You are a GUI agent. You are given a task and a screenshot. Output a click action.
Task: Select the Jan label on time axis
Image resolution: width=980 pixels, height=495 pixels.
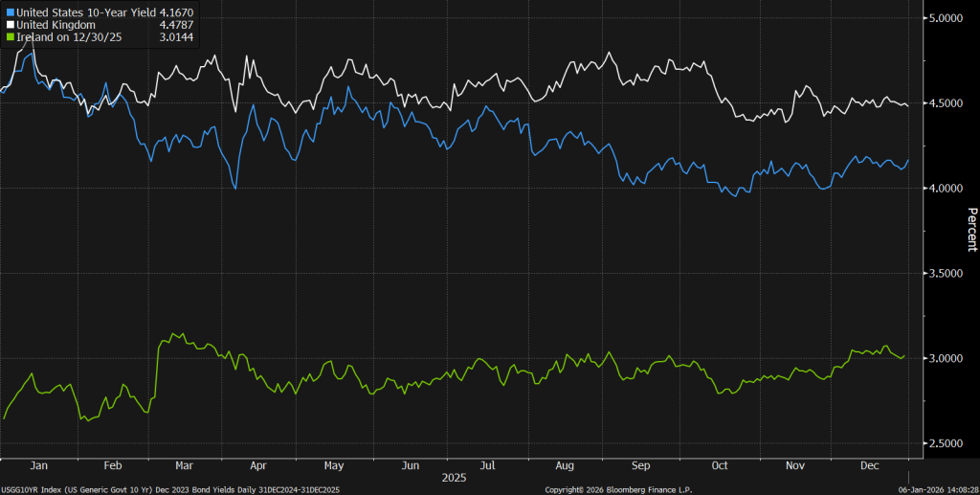39,464
